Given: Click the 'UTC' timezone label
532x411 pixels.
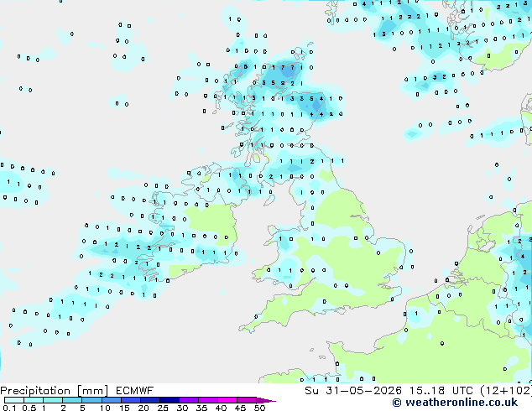Looking at the screenshot, I should [x=462, y=391].
